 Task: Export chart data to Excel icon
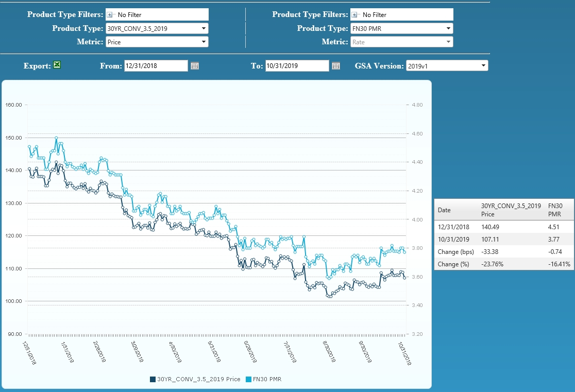tap(57, 65)
